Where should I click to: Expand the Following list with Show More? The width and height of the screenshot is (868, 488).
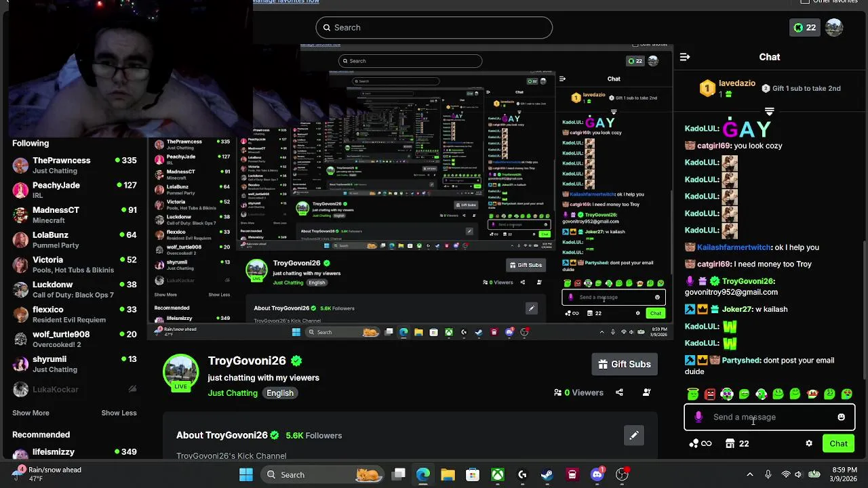pos(31,413)
